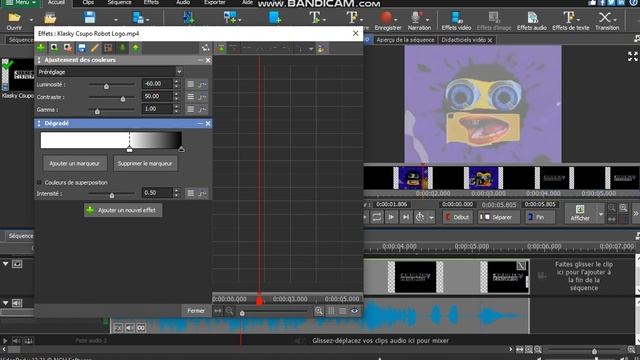This screenshot has width=640, height=360.
Task: Click the Séparer button
Action: pyautogui.click(x=498, y=217)
